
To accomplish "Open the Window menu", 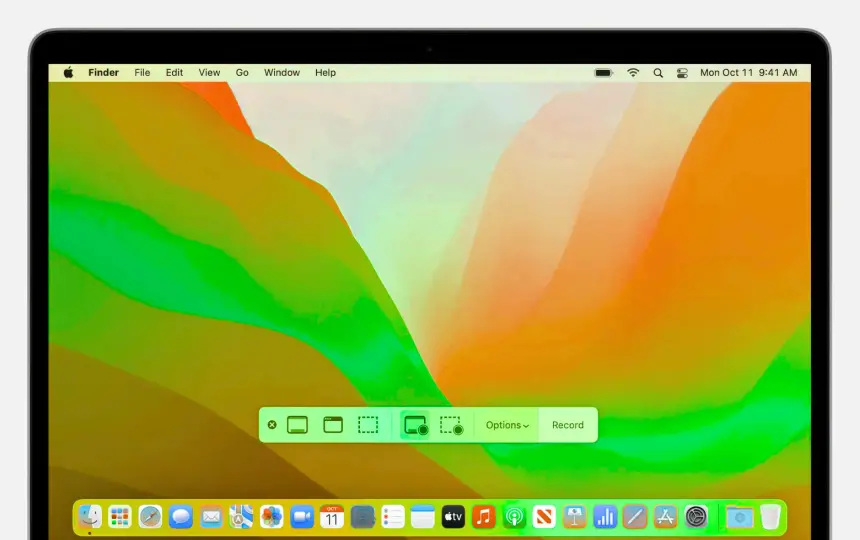I will (281, 73).
